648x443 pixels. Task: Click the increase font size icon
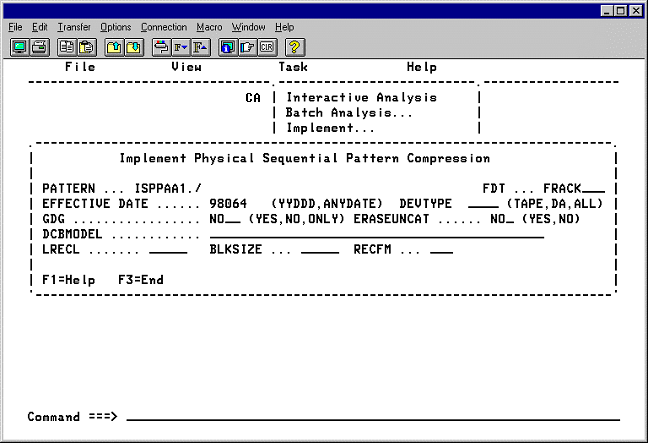[x=200, y=47]
